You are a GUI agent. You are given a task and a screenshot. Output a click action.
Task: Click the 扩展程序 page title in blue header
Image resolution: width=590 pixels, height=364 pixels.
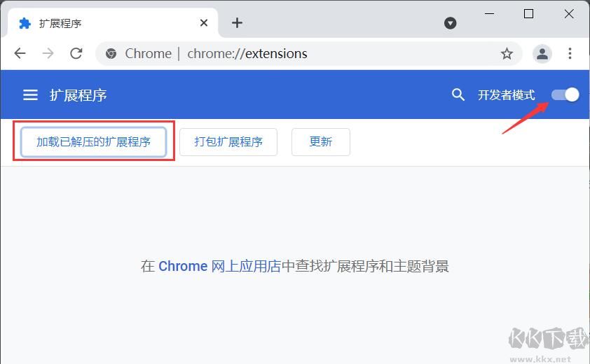(78, 95)
